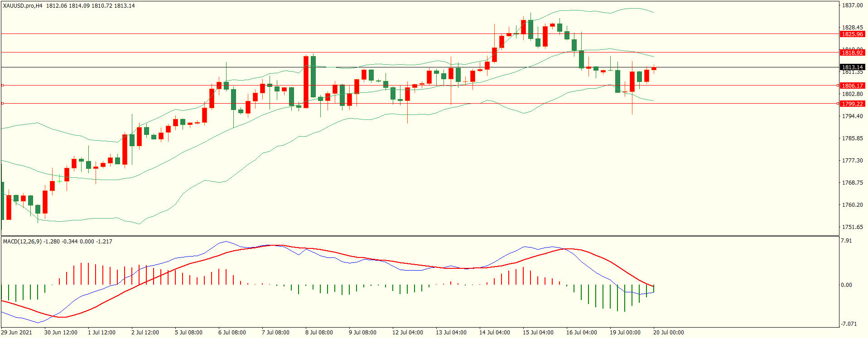Image resolution: width=868 pixels, height=338 pixels.
Task: Click the 15 Jul 04:00 time label
Action: [x=538, y=333]
